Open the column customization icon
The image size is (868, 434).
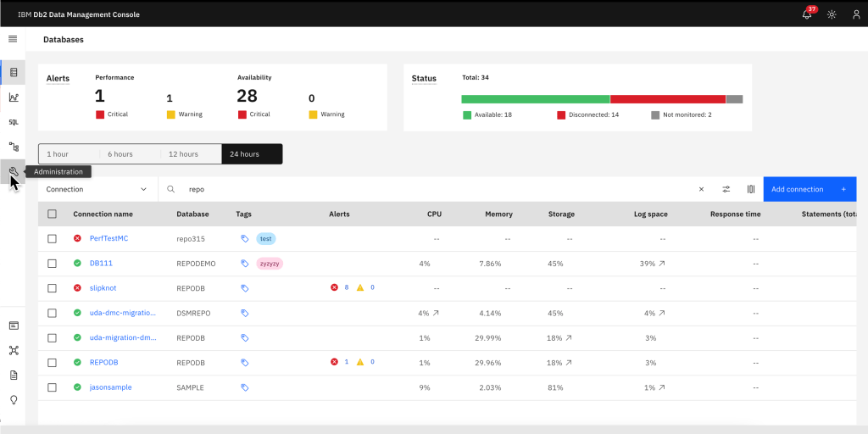751,189
